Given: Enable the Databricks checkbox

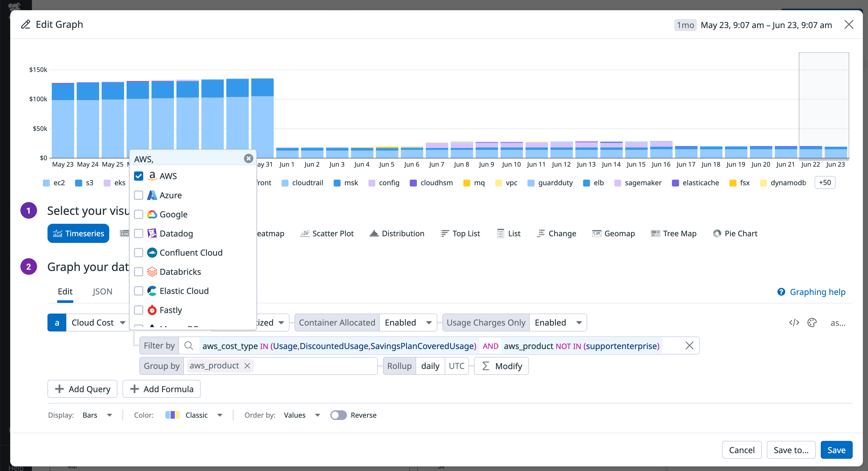Looking at the screenshot, I should click(x=138, y=272).
